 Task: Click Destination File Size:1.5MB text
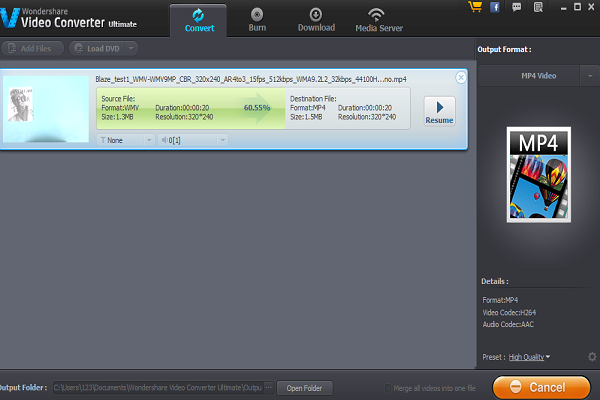[x=306, y=117]
